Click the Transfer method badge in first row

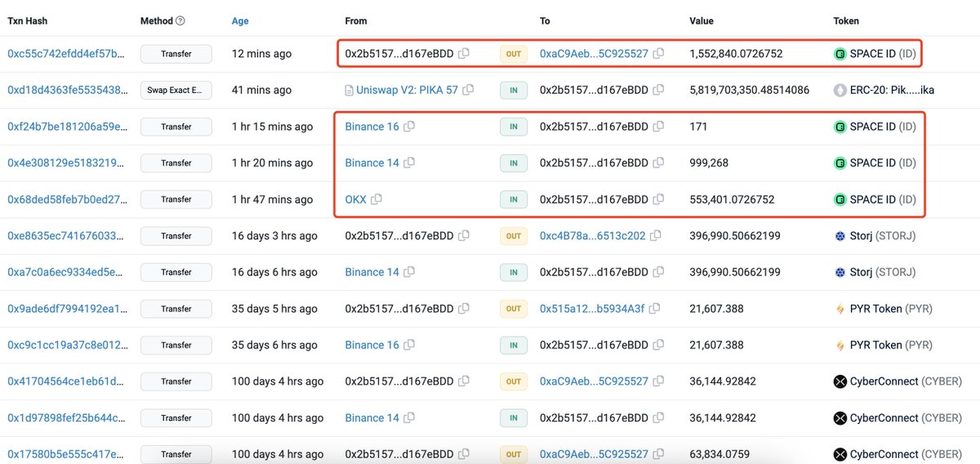pos(176,54)
